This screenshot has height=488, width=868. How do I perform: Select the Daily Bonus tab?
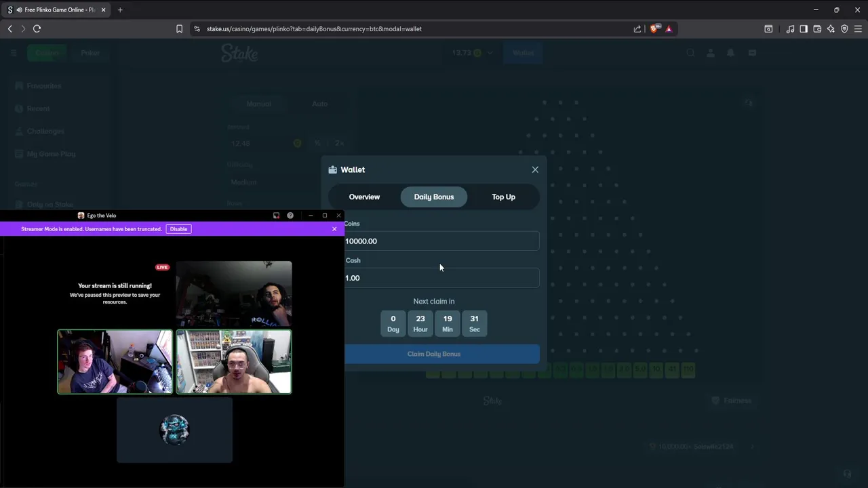click(x=434, y=197)
